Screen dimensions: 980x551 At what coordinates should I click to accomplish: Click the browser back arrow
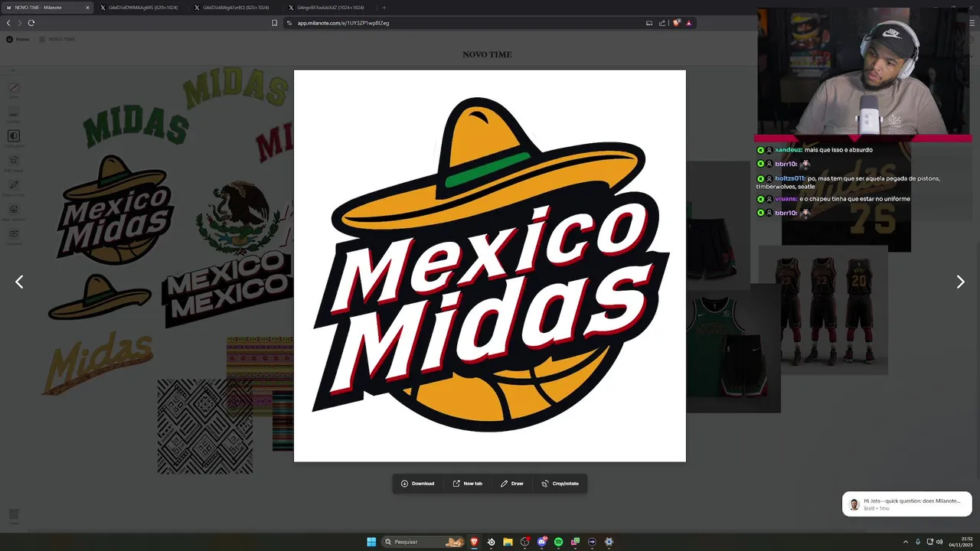click(8, 23)
